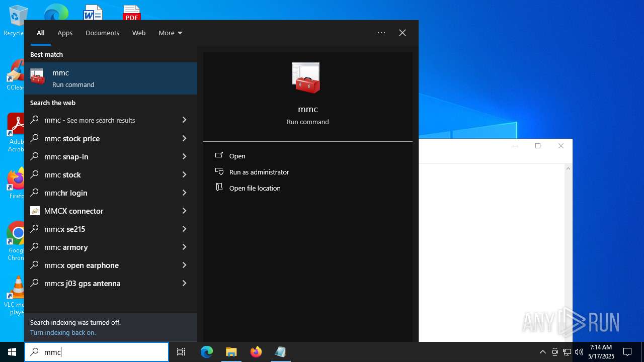Expand chevron for mmchr login
The height and width of the screenshot is (362, 644).
[184, 193]
